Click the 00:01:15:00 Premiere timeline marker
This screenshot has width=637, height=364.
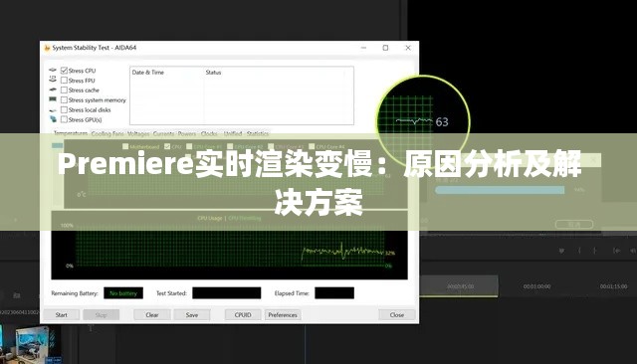613,286
